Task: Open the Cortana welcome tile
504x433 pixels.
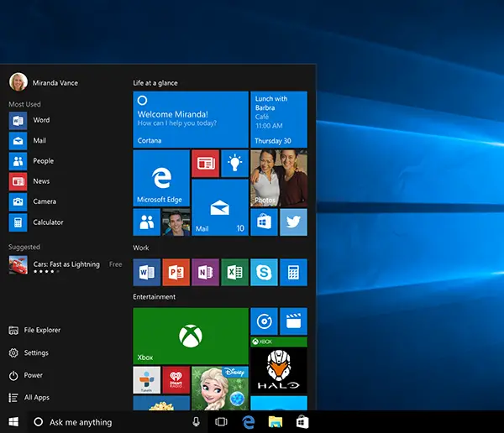Action: 191,119
